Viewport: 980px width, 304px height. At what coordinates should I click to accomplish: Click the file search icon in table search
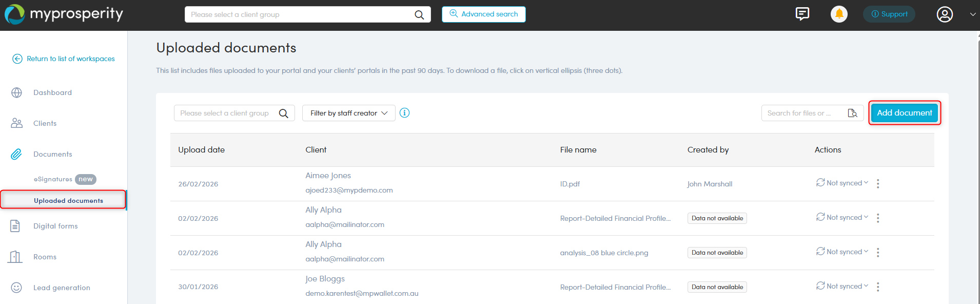click(852, 113)
